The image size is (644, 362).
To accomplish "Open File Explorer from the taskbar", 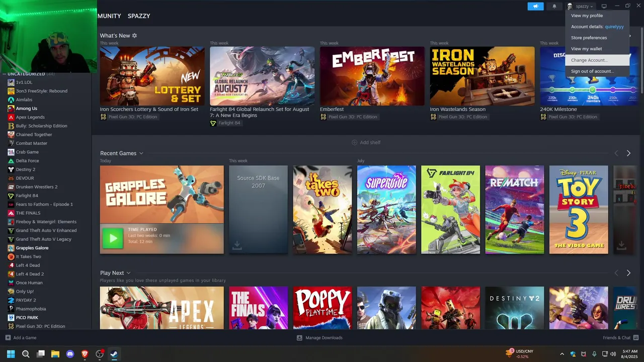I will click(x=55, y=354).
